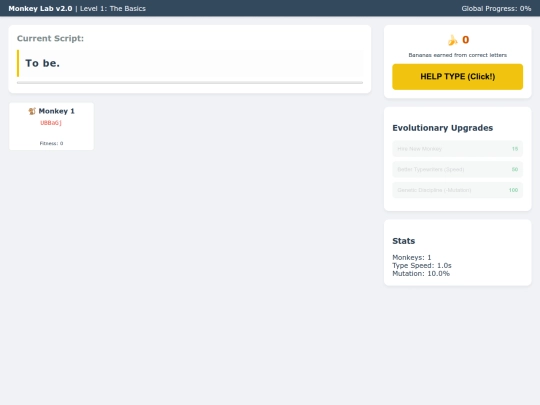Click 'Global Progress: 0%' in the header
This screenshot has height=405, width=540.
click(x=496, y=9)
